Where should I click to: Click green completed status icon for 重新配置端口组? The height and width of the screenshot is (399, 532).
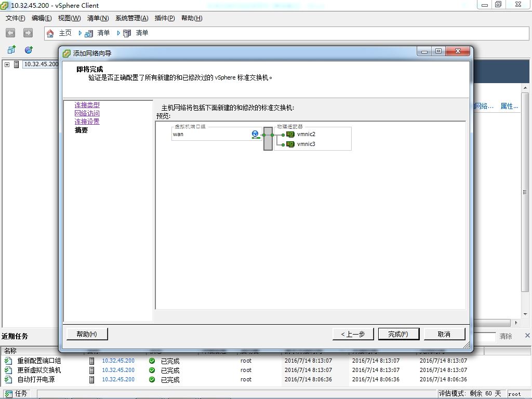152,361
